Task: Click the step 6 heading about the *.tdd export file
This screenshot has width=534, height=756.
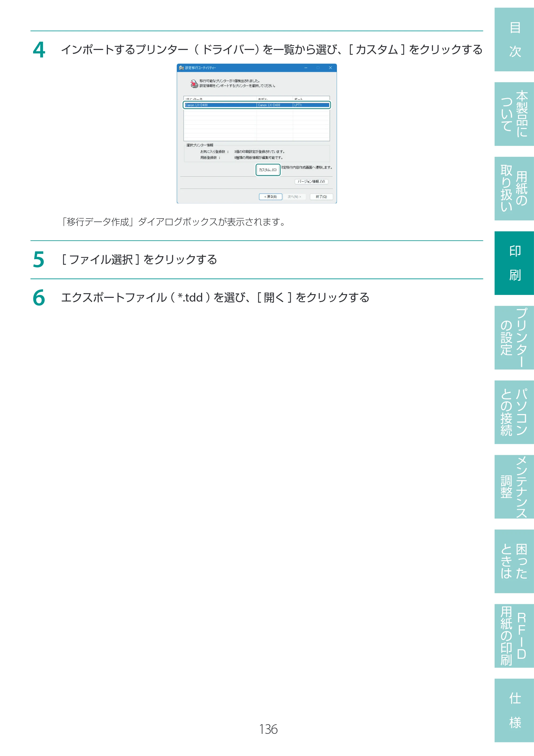Action: pos(215,298)
